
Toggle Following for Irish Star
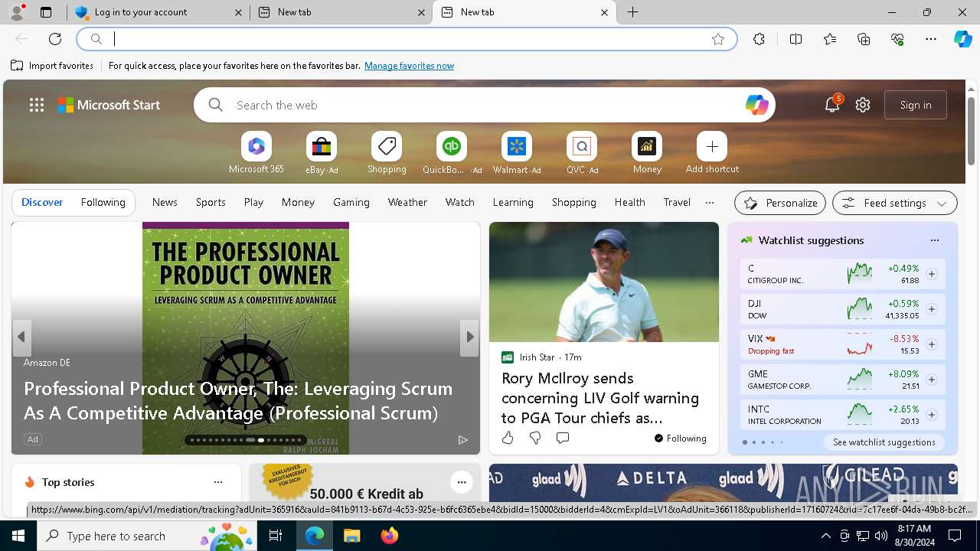tap(680, 439)
